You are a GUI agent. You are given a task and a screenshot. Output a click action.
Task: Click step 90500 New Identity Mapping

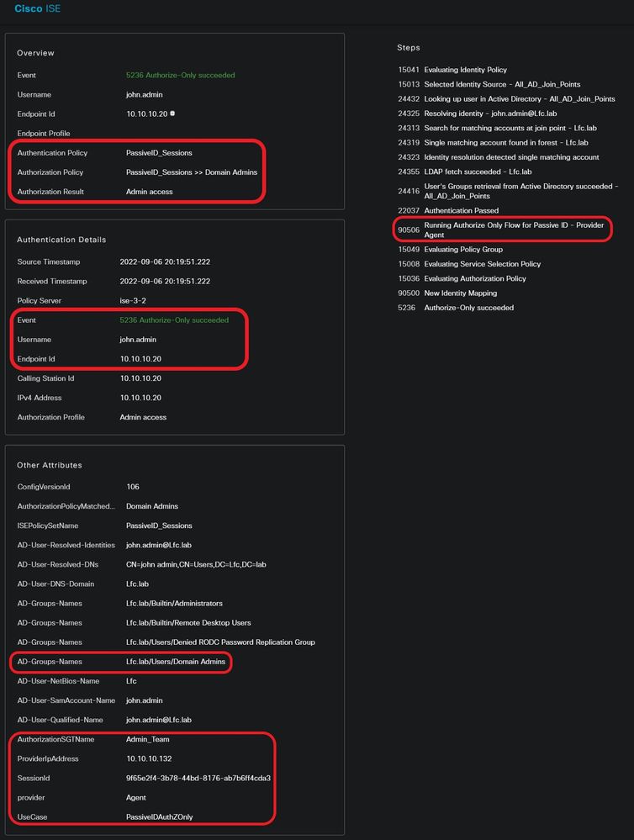tap(460, 293)
